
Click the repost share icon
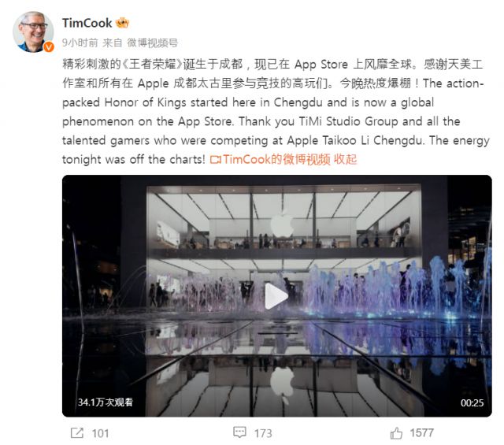click(77, 433)
